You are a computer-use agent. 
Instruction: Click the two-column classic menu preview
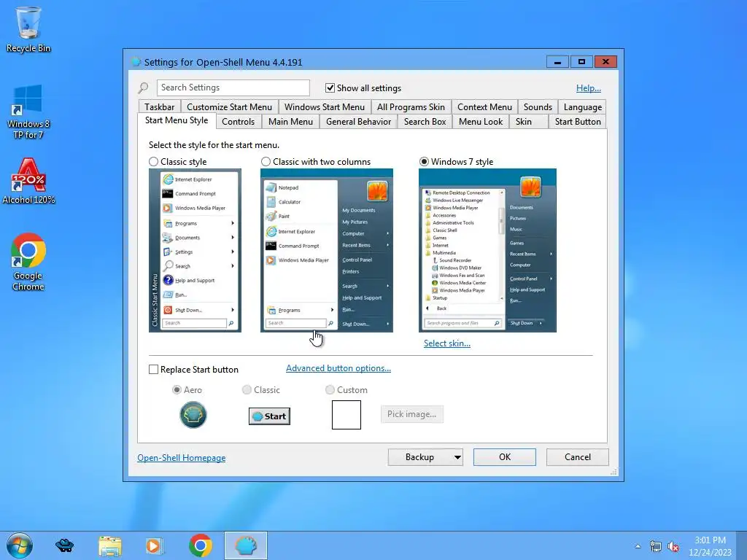click(x=327, y=251)
